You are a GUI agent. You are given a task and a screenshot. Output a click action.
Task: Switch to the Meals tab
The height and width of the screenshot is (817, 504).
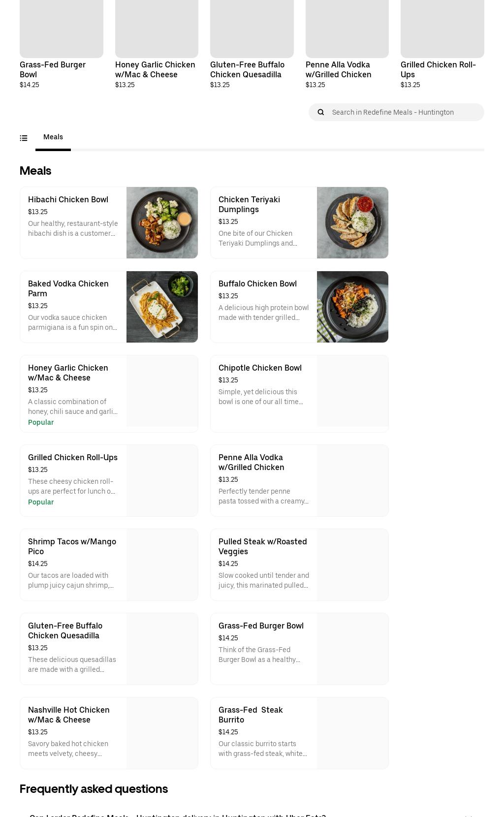53,137
